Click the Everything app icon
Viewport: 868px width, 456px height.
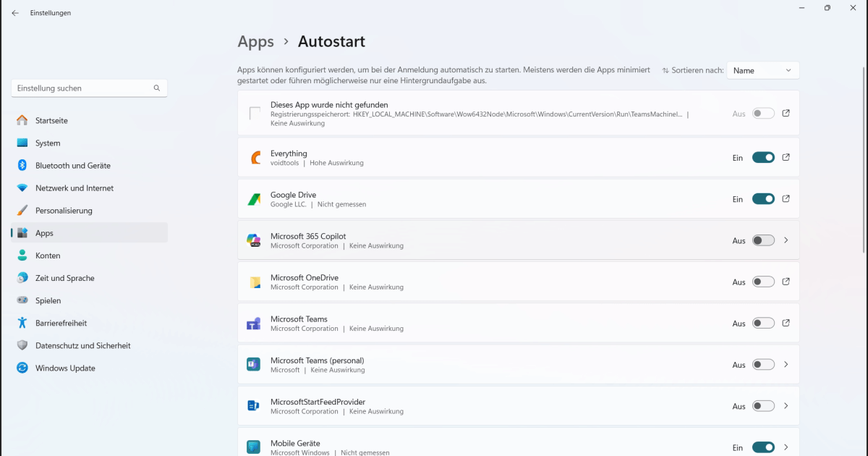click(x=255, y=158)
